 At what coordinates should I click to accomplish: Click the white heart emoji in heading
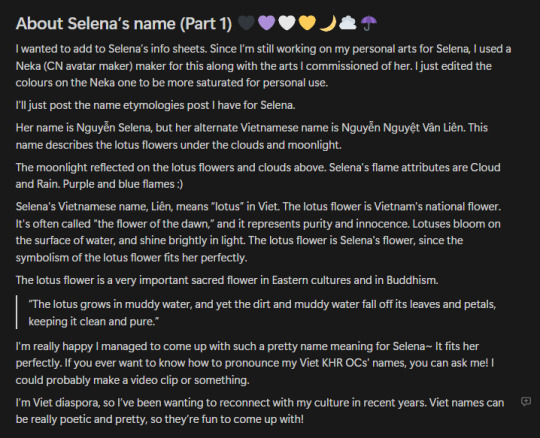tap(287, 23)
